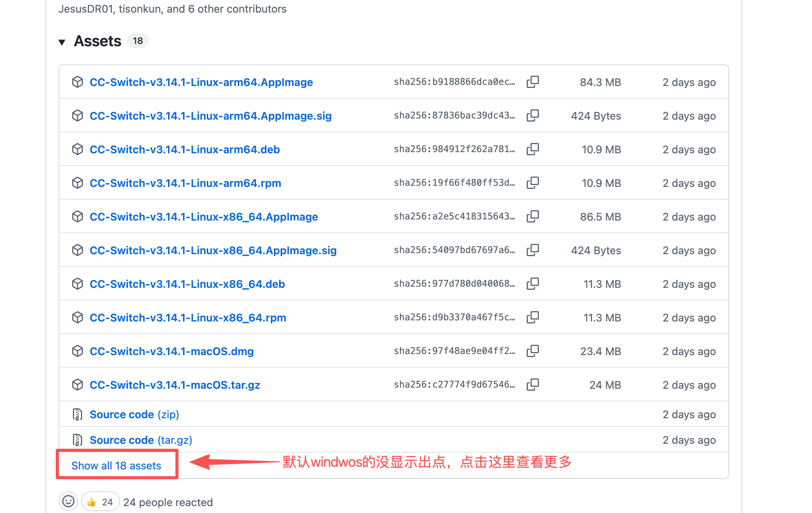Click Show all 18 assets
The height and width of the screenshot is (513, 812).
(116, 465)
